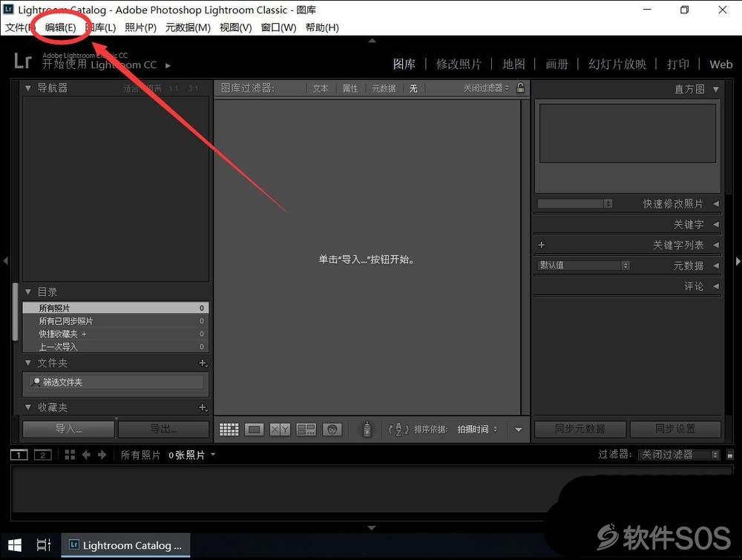742x560 pixels.
Task: Open the 默认值 metadata set dropdown
Action: pyautogui.click(x=583, y=266)
